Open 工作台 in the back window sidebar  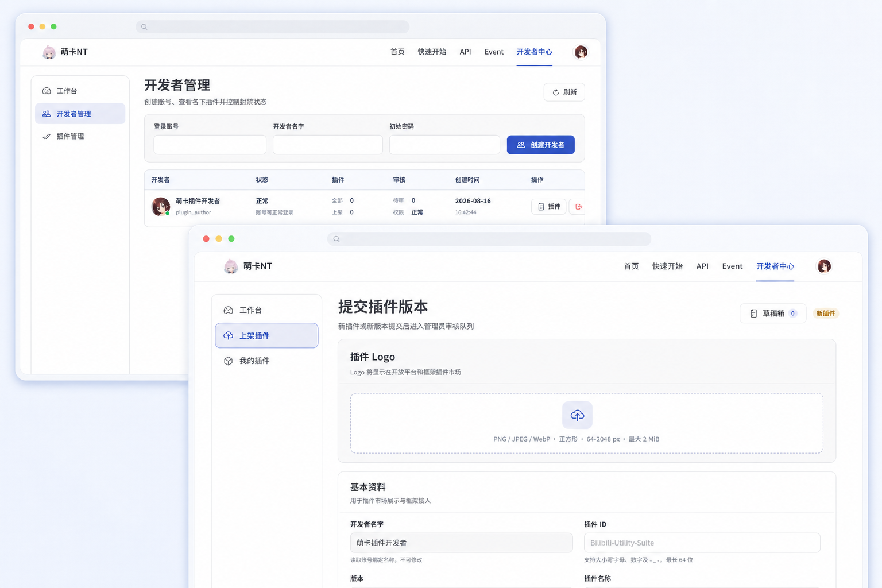[x=80, y=91]
